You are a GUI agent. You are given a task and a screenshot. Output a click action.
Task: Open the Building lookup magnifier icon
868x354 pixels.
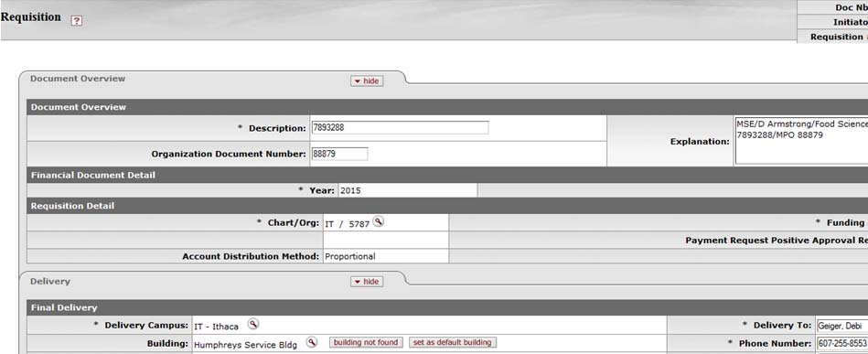[x=312, y=342]
